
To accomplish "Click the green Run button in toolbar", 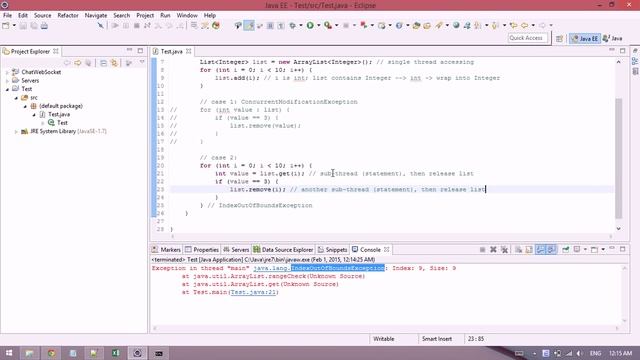I will (310, 25).
